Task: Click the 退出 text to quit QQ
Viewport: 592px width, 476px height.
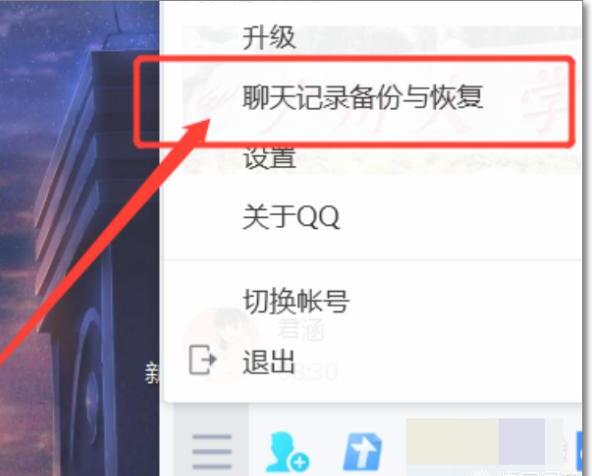Action: point(268,361)
